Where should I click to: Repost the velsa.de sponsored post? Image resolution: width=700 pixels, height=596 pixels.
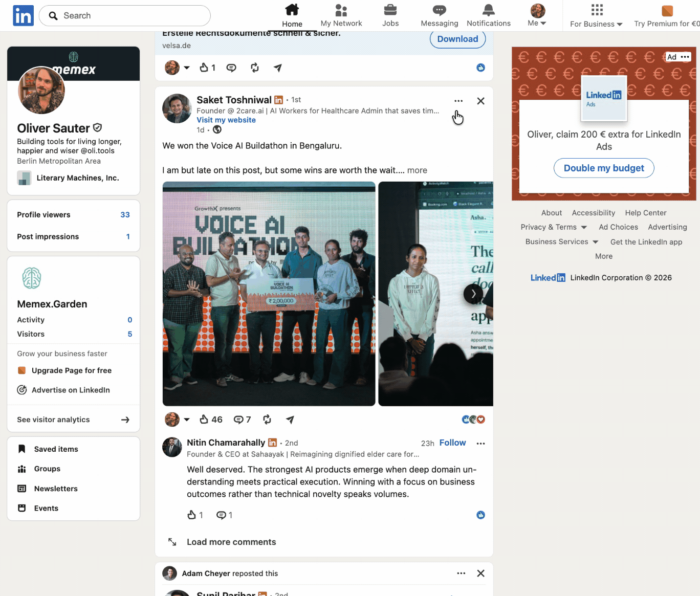point(255,68)
